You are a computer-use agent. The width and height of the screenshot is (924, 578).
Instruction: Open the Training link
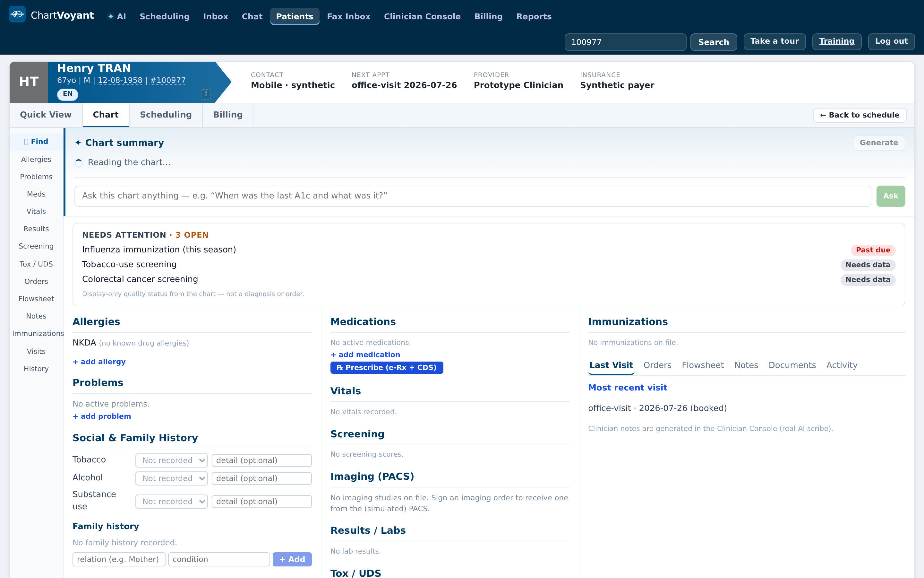click(x=836, y=41)
